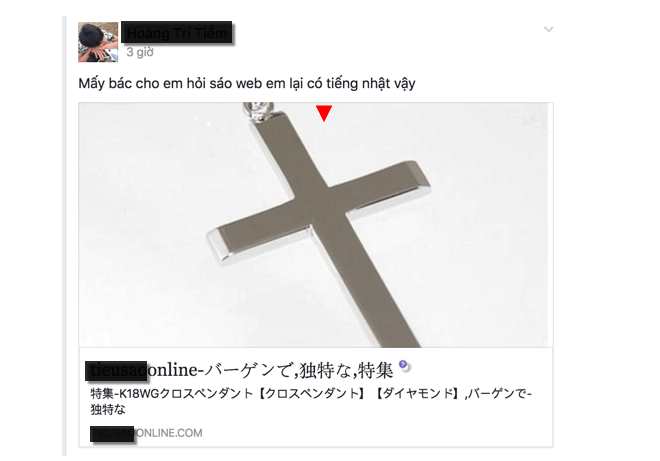Click the gray vertical bar left of post
660x461 pixels.
(64, 236)
